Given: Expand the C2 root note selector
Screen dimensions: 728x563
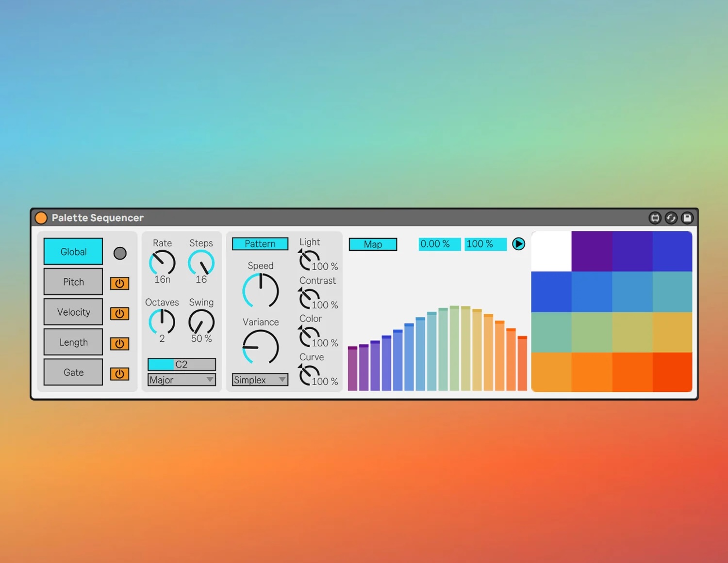Looking at the screenshot, I should pos(182,364).
